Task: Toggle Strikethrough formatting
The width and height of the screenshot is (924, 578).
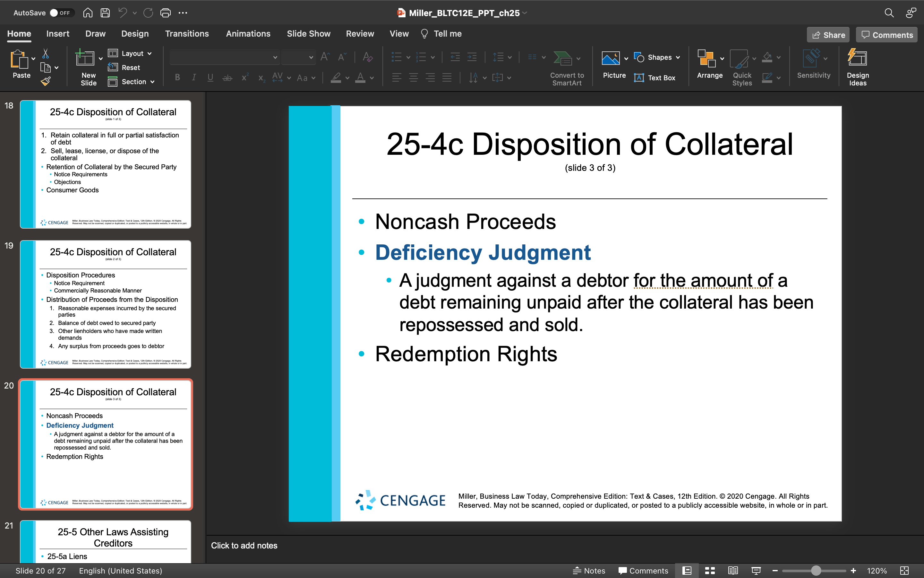Action: click(227, 78)
